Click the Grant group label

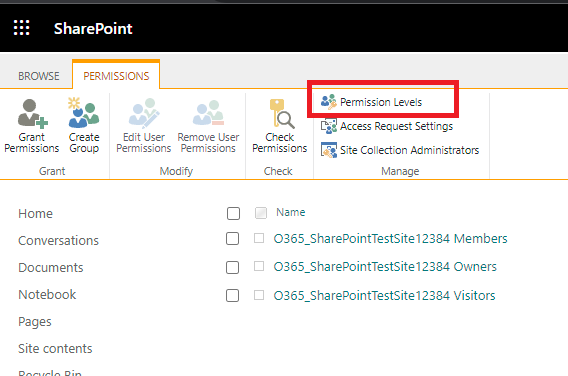[52, 171]
